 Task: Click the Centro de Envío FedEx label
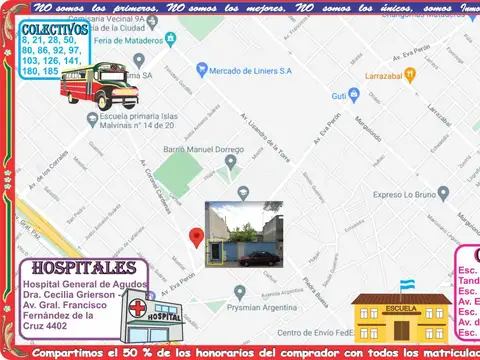pos(315,333)
